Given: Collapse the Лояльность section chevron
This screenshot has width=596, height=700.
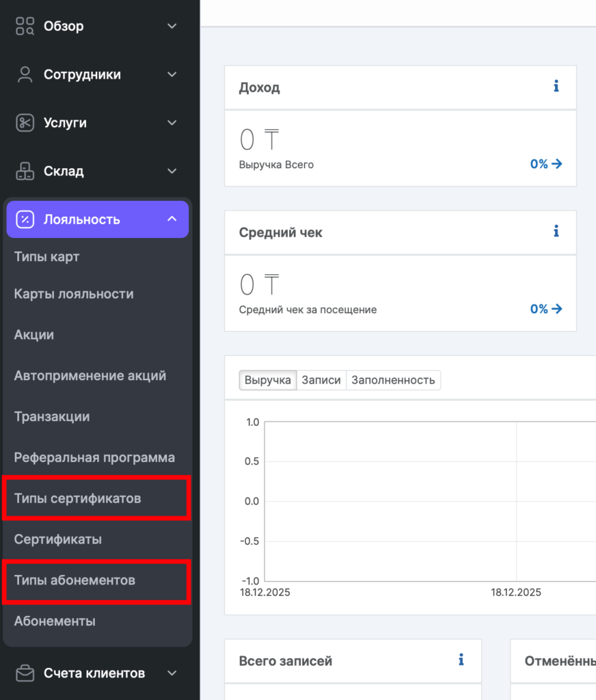Looking at the screenshot, I should pyautogui.click(x=172, y=219).
